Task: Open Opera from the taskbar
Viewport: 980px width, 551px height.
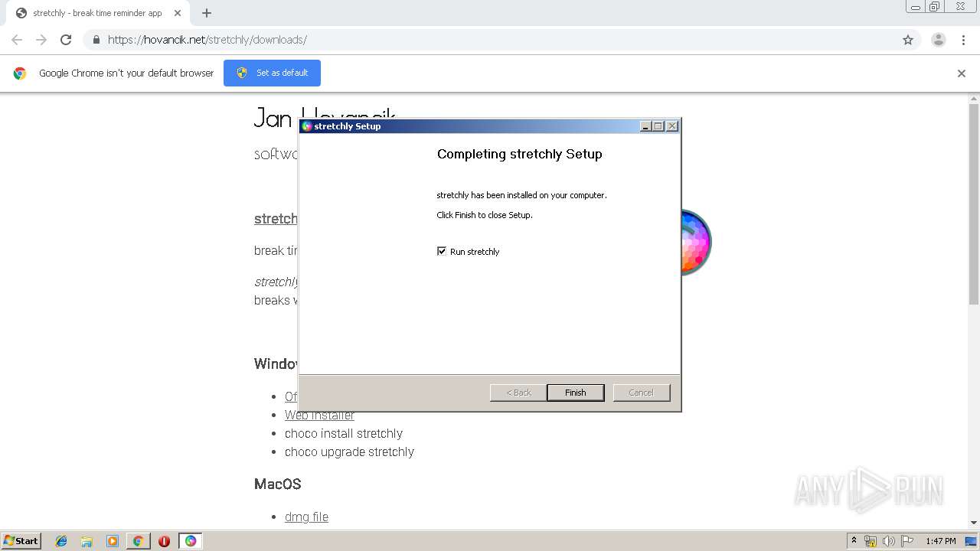Action: [164, 541]
